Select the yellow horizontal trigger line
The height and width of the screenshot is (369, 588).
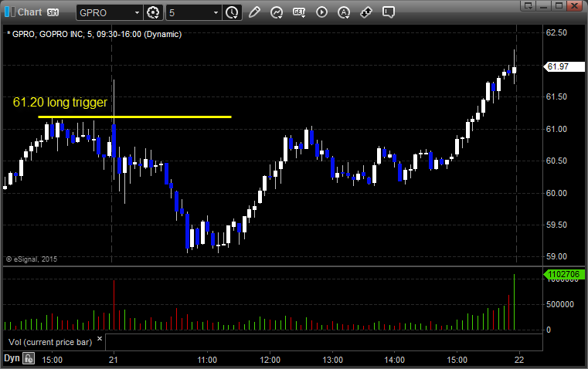pyautogui.click(x=134, y=117)
